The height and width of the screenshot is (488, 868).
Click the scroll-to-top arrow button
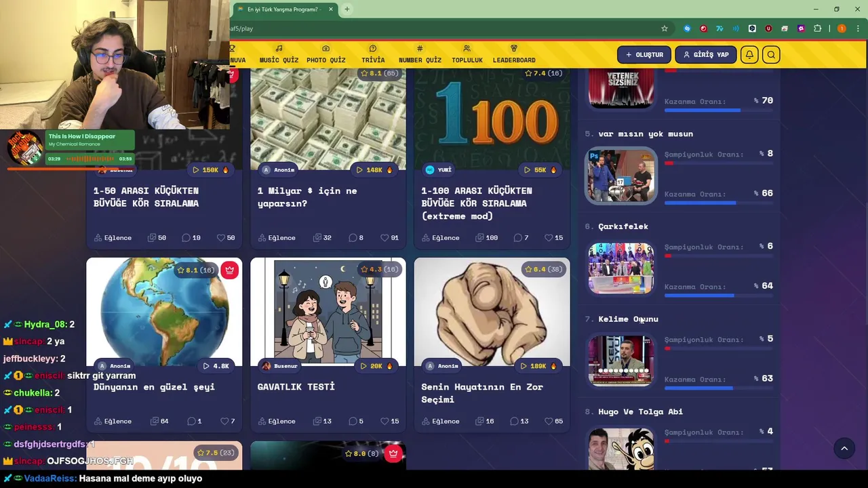[844, 448]
